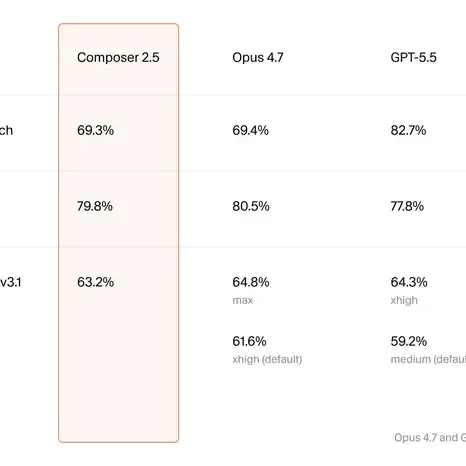
Task: Click the v3.1 benchmark row label
Action: (11, 282)
